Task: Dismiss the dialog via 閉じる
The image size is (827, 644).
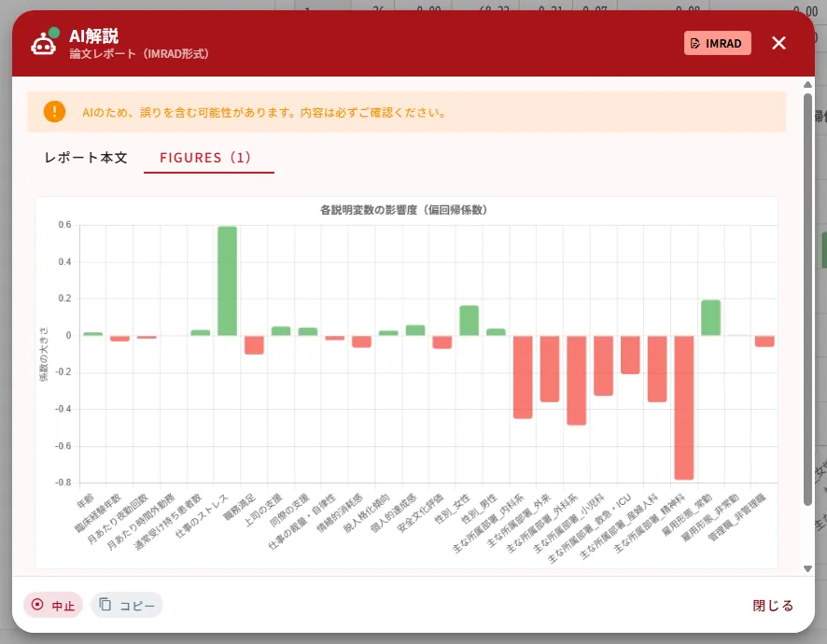Action: [773, 606]
